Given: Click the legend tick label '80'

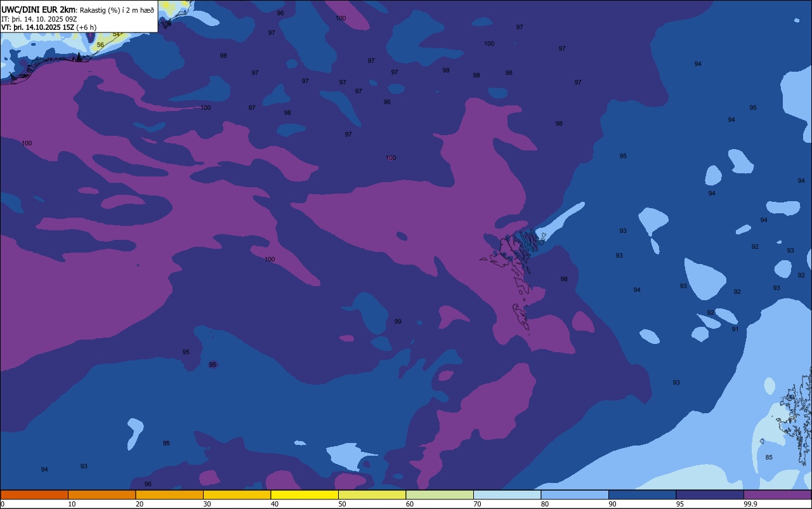Looking at the screenshot, I should (545, 504).
